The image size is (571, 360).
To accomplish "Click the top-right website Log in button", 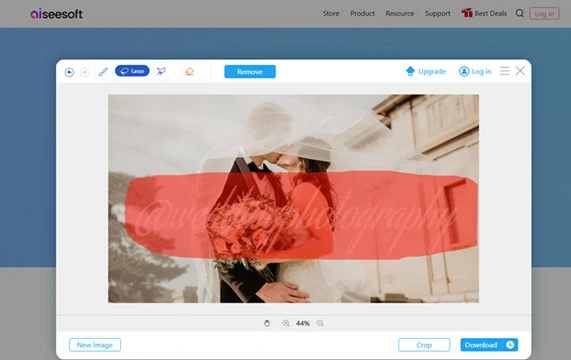I will click(544, 14).
